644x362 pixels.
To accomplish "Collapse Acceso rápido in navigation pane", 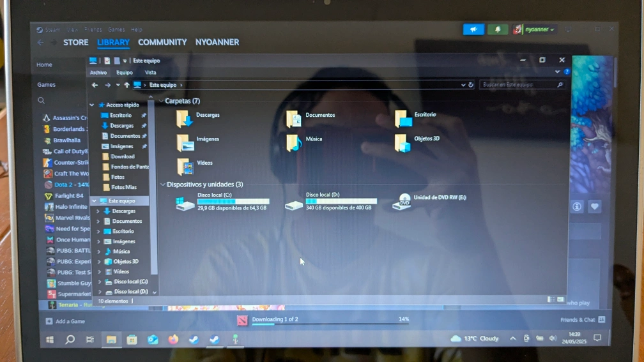I will click(92, 105).
